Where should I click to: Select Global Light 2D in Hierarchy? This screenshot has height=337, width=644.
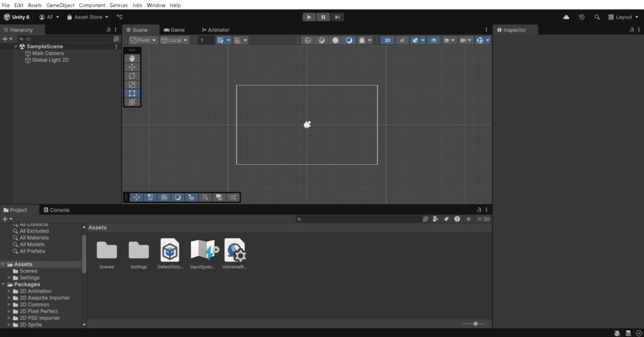50,60
